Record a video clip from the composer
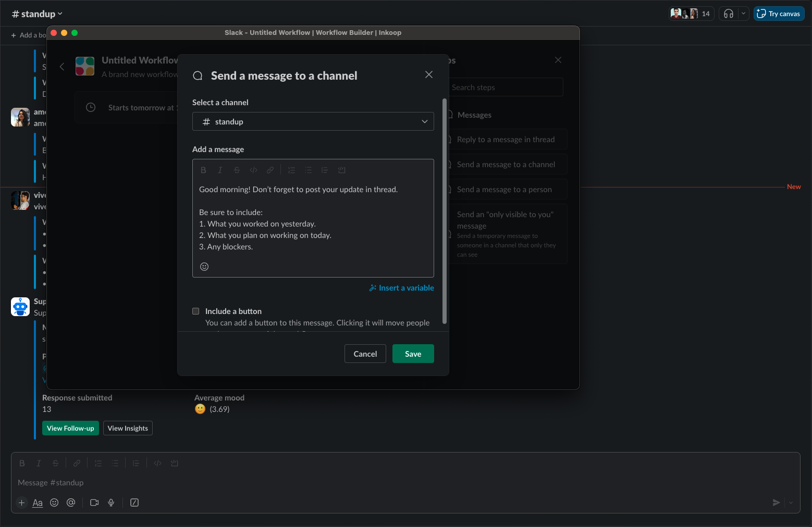 pyautogui.click(x=94, y=503)
